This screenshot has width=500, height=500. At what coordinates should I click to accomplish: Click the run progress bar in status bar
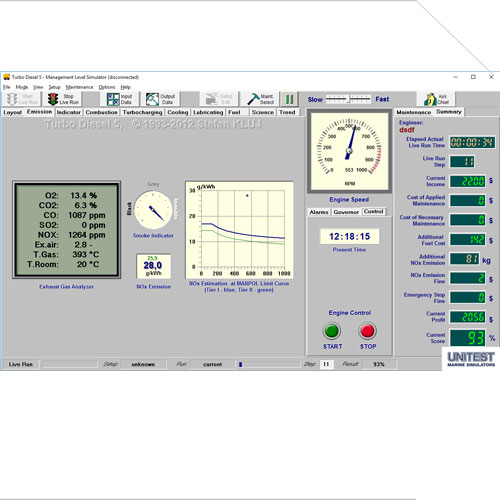coord(268,364)
